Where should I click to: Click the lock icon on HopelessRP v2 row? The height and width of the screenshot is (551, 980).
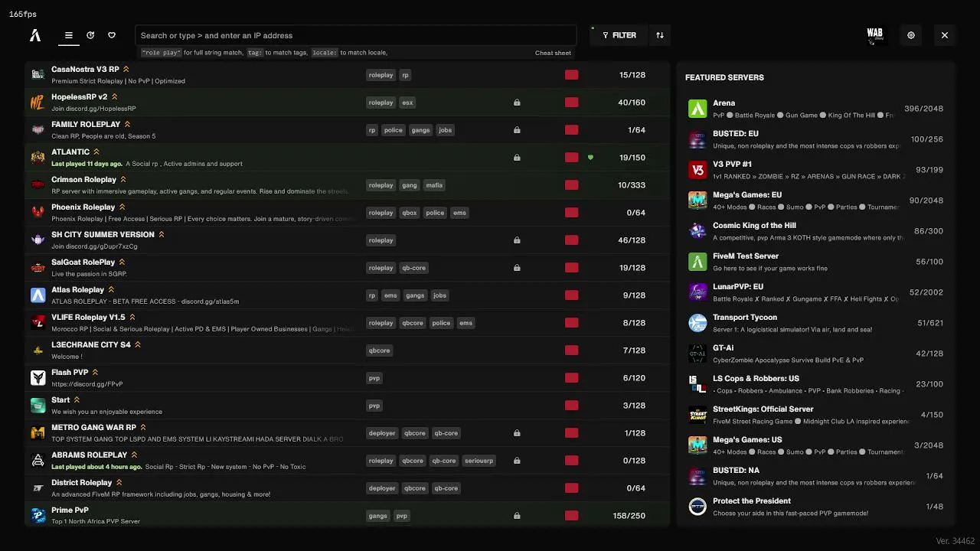click(x=517, y=103)
